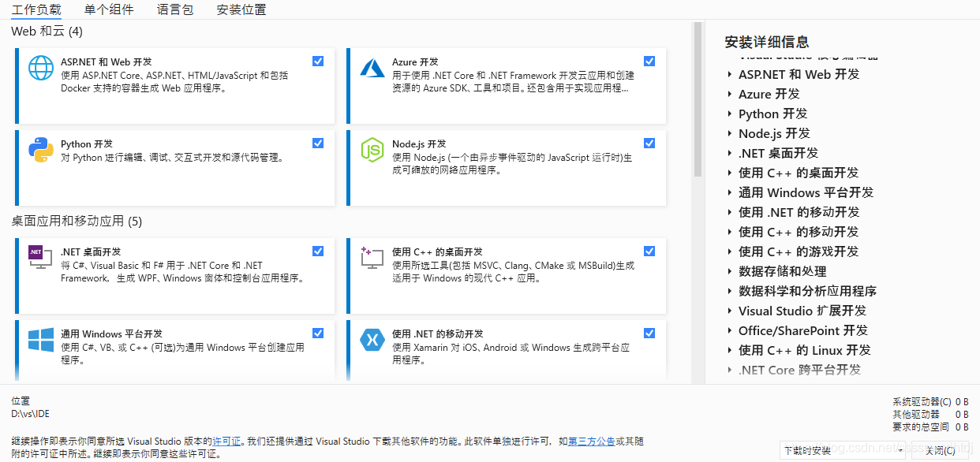Click the 关闭(C) button
The image size is (980, 462).
point(939,449)
